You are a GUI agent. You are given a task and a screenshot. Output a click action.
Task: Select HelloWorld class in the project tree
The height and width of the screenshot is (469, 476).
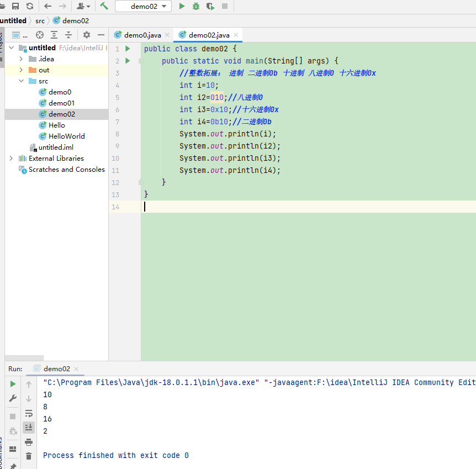66,136
